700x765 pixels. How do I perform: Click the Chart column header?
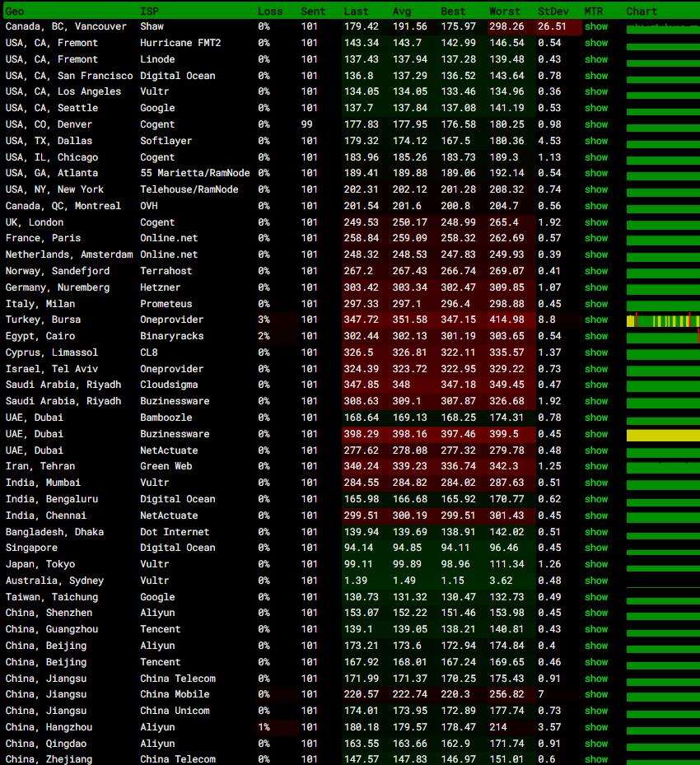coord(642,12)
